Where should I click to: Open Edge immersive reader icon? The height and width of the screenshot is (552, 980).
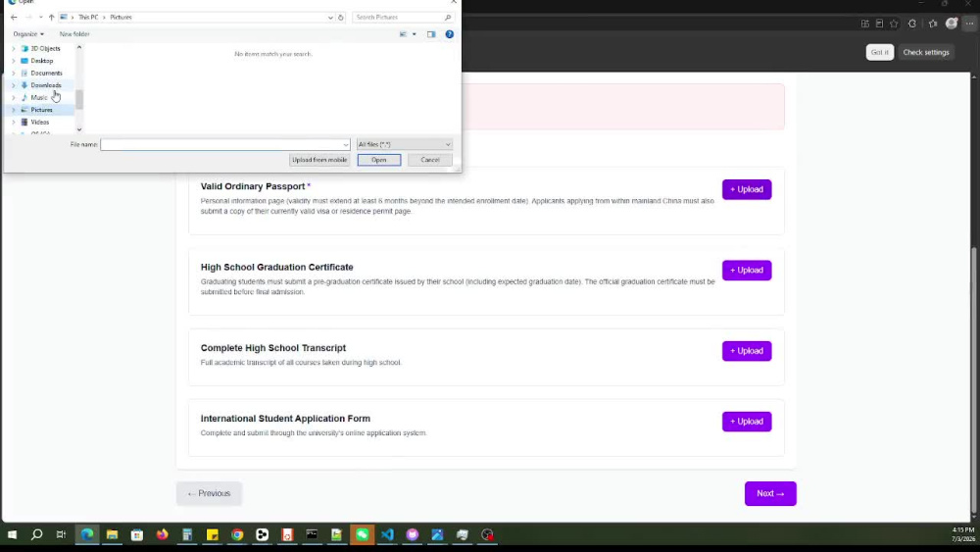(879, 24)
